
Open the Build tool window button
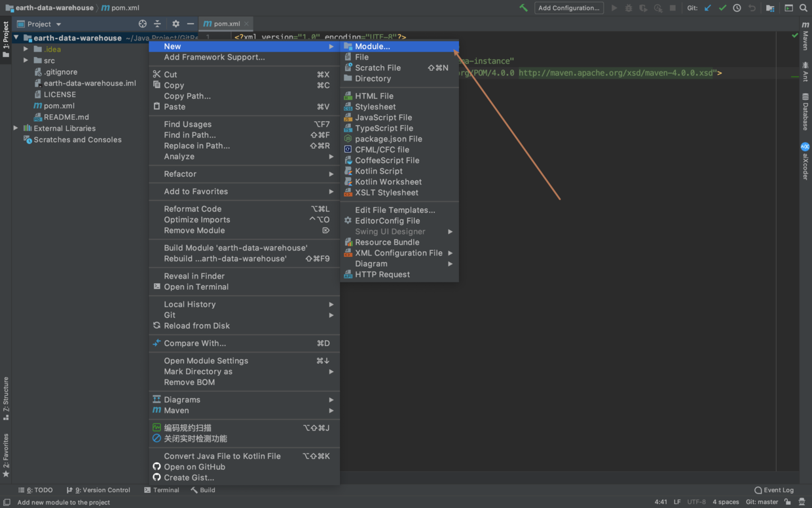(x=203, y=490)
